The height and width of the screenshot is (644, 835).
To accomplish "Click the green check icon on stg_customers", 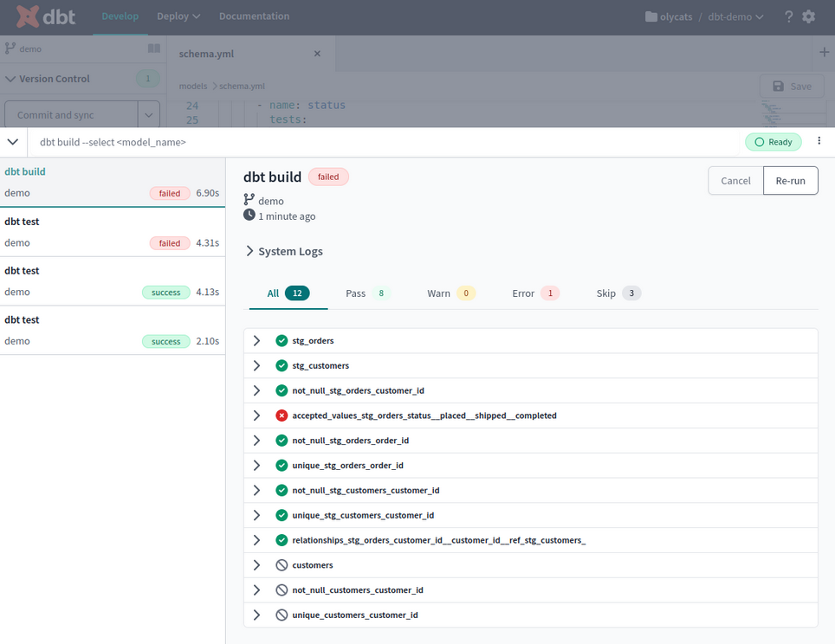I will (282, 365).
